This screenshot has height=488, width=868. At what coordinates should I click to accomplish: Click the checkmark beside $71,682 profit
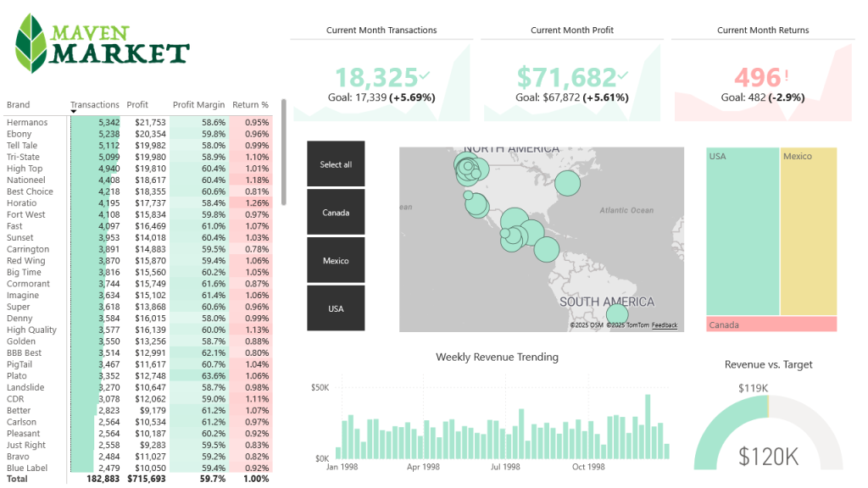[x=623, y=76]
